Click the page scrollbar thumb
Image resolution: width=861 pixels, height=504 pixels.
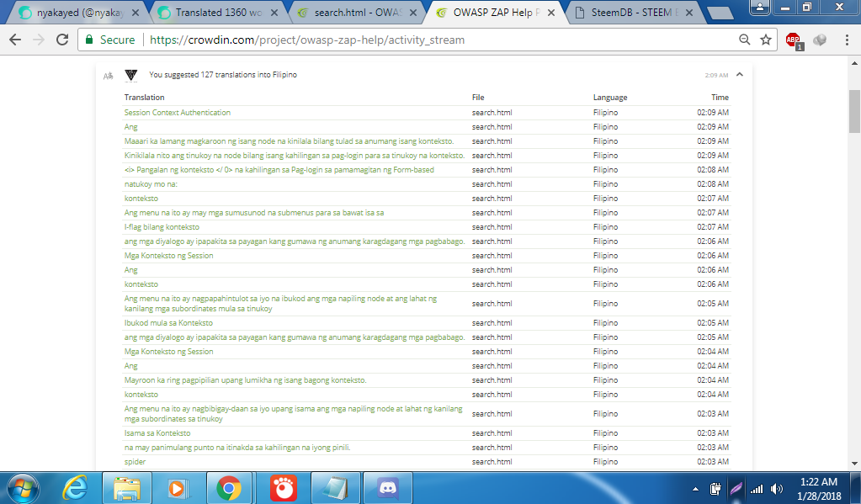click(x=854, y=111)
